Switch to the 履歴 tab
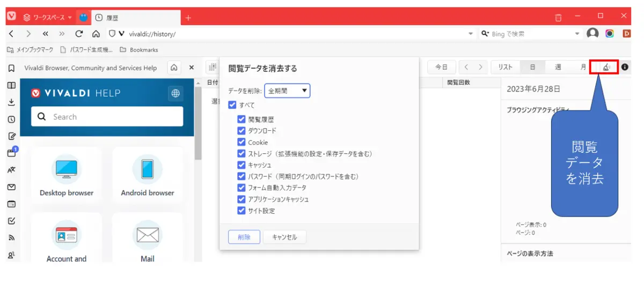This screenshot has height=283, width=644. pos(136,18)
